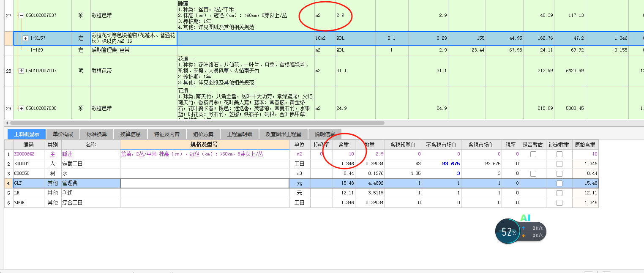This screenshot has width=644, height=273.
Task: Tick 锁定数量 checkbox for 综合工日 row
Action: pos(559,203)
